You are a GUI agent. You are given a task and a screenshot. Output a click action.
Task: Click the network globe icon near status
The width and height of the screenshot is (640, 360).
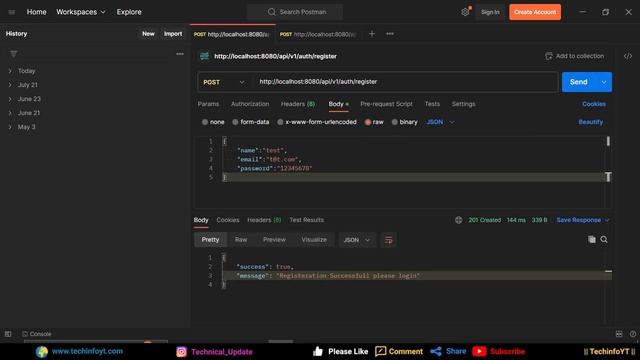pos(458,220)
